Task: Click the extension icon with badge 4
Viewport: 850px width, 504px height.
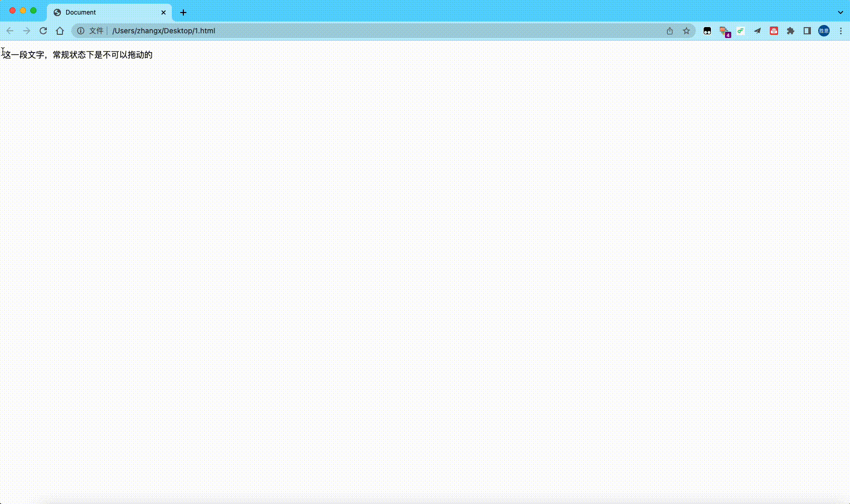Action: pos(724,31)
